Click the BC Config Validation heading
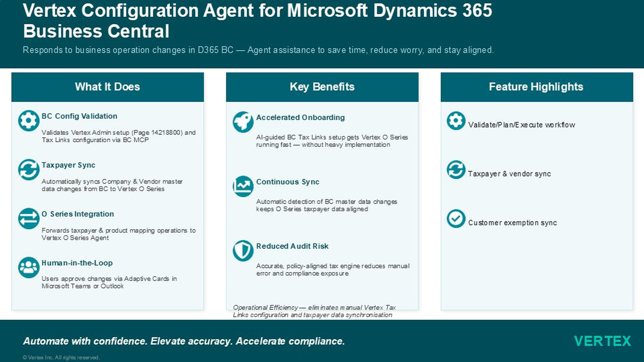Viewport: 644px width, 362px height. click(79, 116)
